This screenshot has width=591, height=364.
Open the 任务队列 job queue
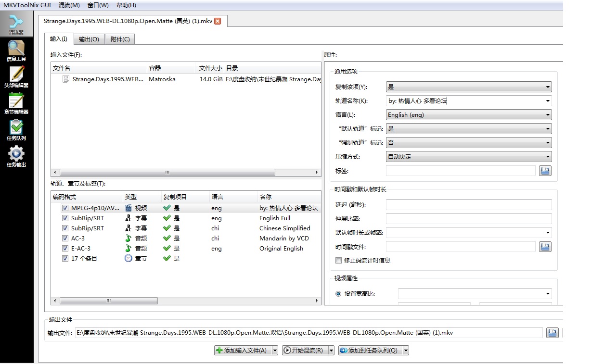tap(16, 130)
